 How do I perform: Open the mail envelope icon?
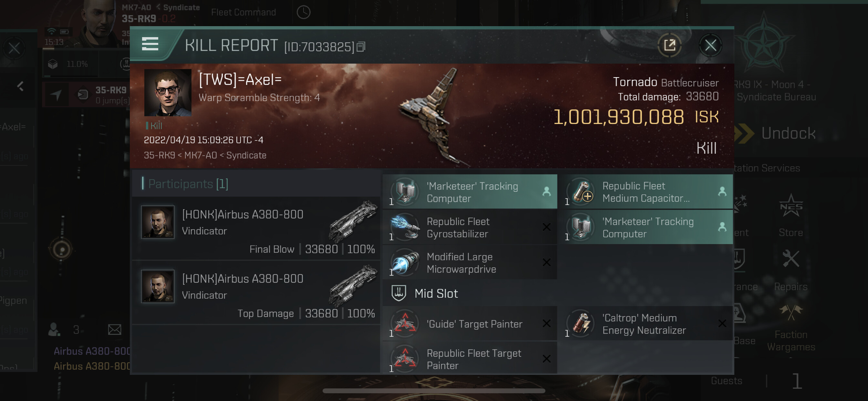[115, 329]
